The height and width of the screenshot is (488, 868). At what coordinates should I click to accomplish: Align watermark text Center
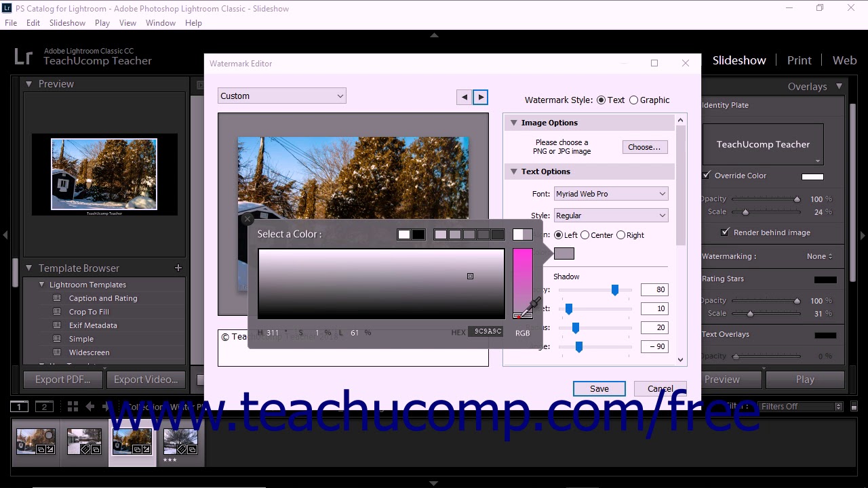[x=585, y=235]
